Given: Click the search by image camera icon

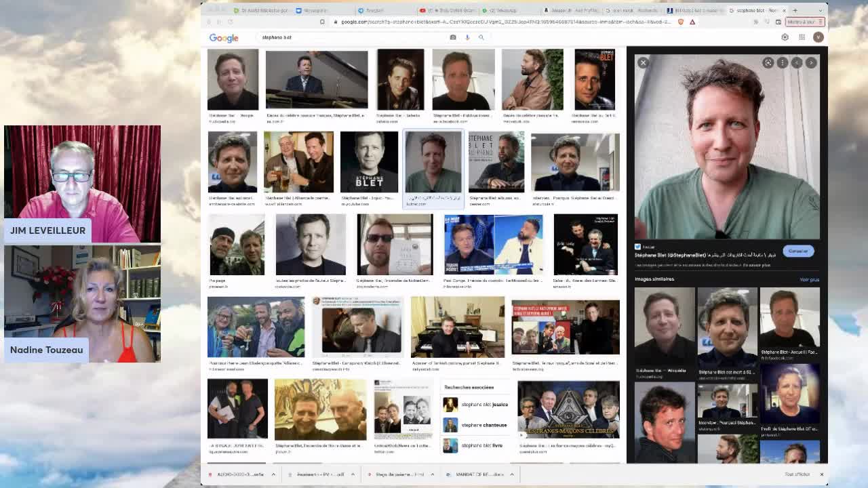Looking at the screenshot, I should 453,37.
